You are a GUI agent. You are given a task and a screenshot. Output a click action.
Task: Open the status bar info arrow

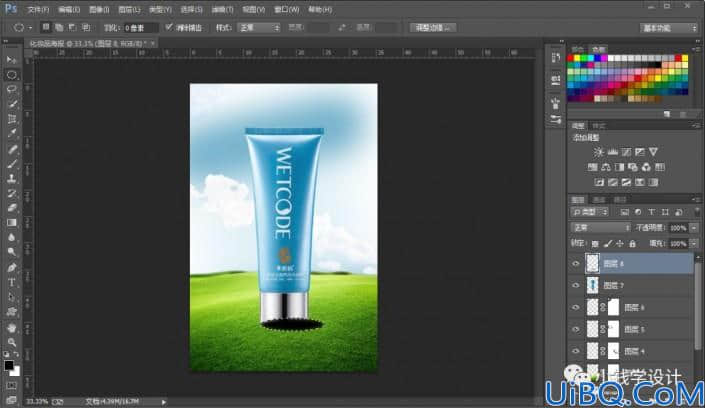pyautogui.click(x=164, y=402)
